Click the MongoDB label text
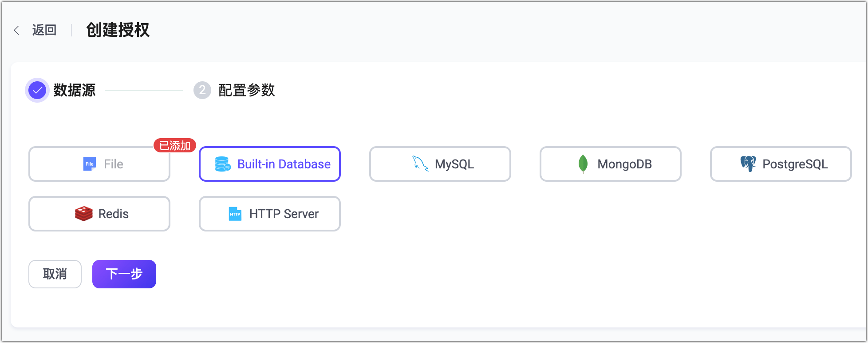868x343 pixels. [x=625, y=164]
